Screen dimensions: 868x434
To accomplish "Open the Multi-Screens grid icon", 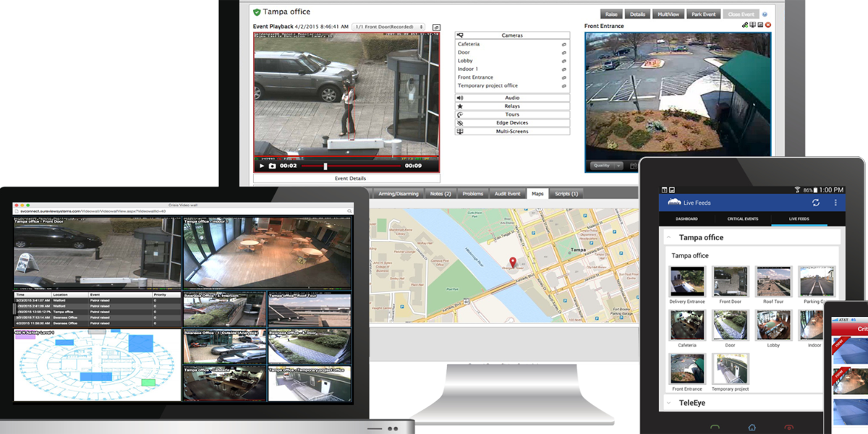I will click(460, 131).
